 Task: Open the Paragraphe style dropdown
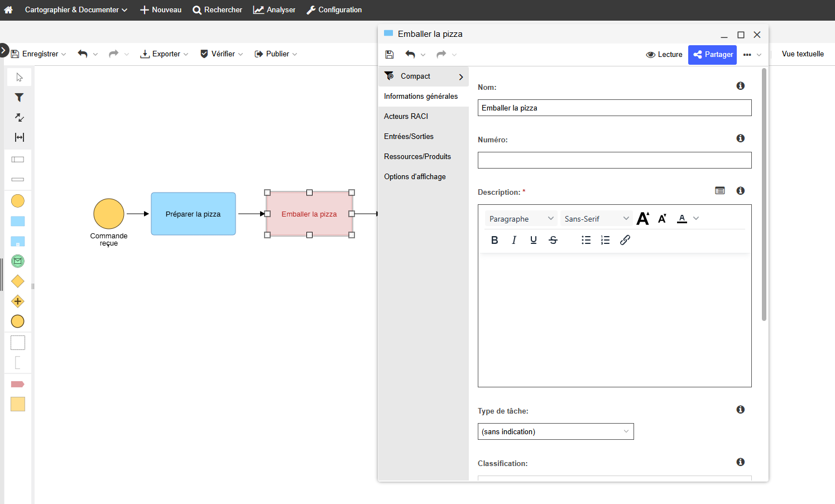[521, 219]
